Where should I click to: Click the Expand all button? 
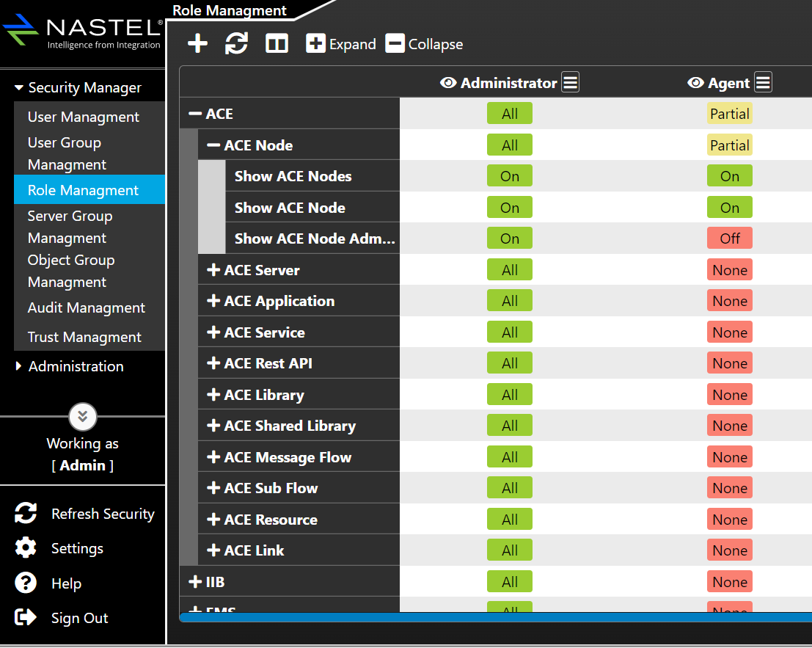click(341, 43)
